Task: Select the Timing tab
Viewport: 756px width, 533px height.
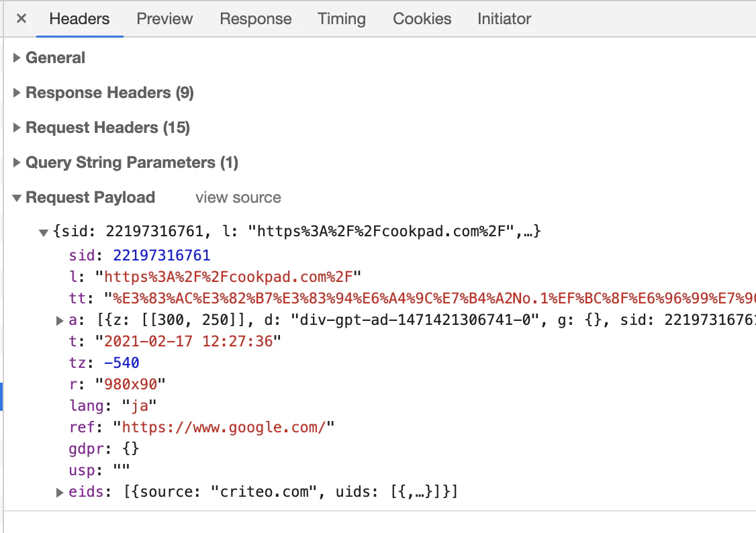Action: [x=341, y=19]
